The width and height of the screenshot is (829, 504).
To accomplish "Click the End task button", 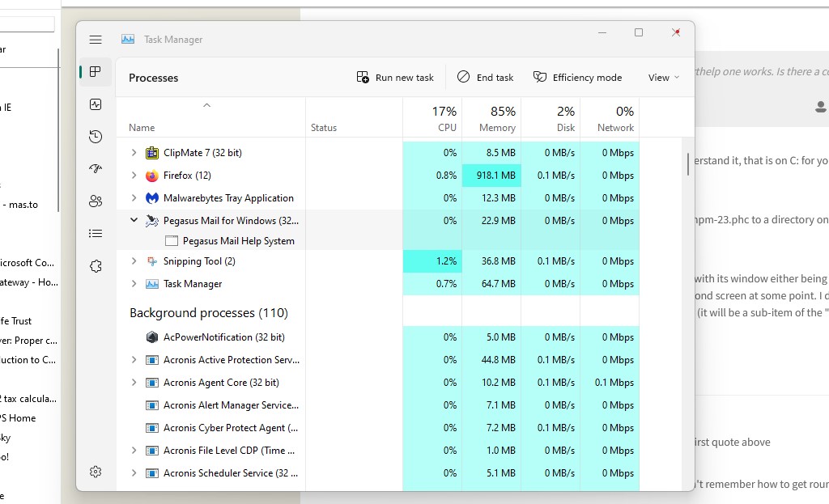I will pos(485,78).
